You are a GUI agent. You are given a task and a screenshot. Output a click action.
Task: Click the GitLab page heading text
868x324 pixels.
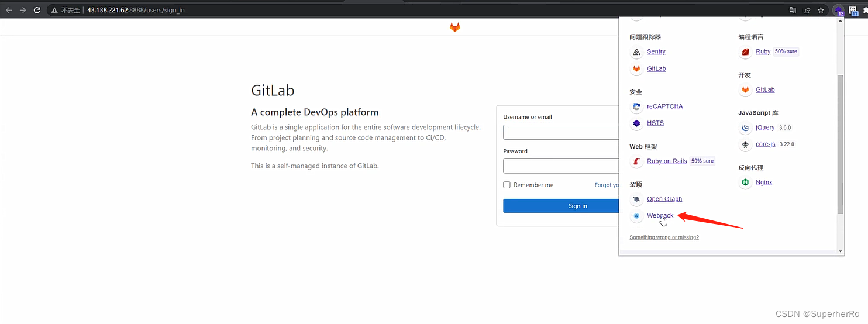tap(273, 91)
